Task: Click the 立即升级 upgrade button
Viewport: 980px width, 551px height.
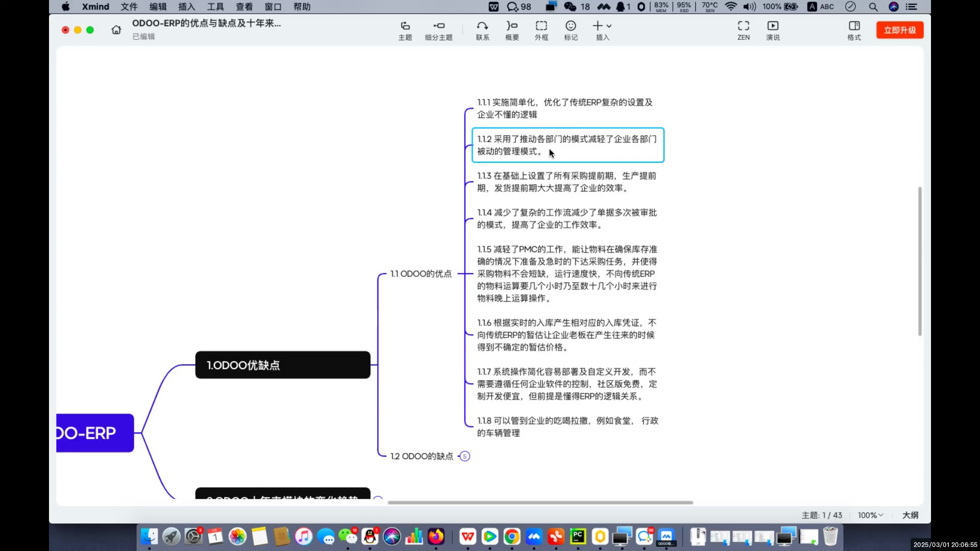Action: pyautogui.click(x=900, y=30)
